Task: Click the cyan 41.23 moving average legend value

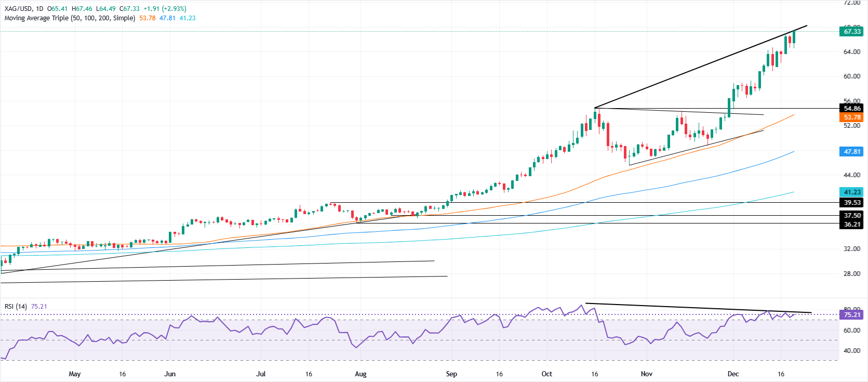Action: pos(188,18)
